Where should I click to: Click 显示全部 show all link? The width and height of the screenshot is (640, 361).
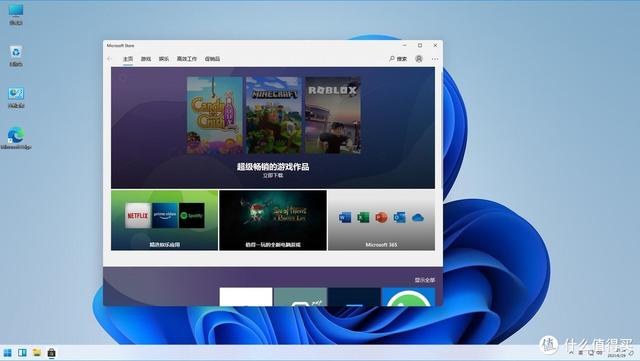tap(425, 280)
